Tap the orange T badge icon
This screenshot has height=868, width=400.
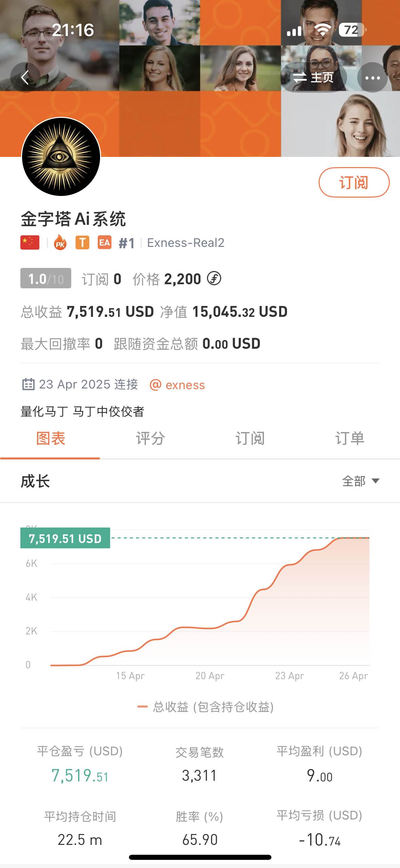[82, 242]
